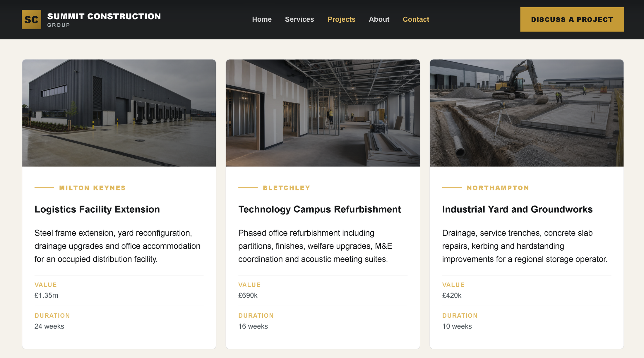Open the office interior fit-out photo
The width and height of the screenshot is (644, 358).
[x=323, y=113]
